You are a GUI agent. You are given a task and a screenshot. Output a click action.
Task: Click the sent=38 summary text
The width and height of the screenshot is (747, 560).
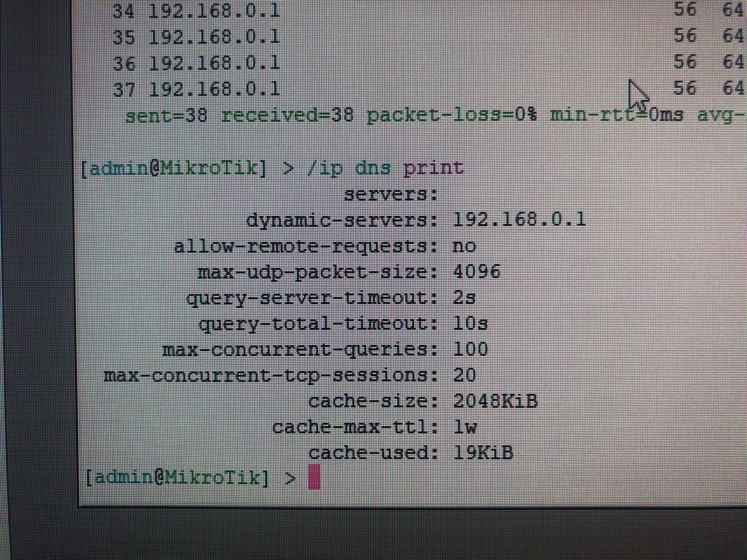[x=166, y=115]
